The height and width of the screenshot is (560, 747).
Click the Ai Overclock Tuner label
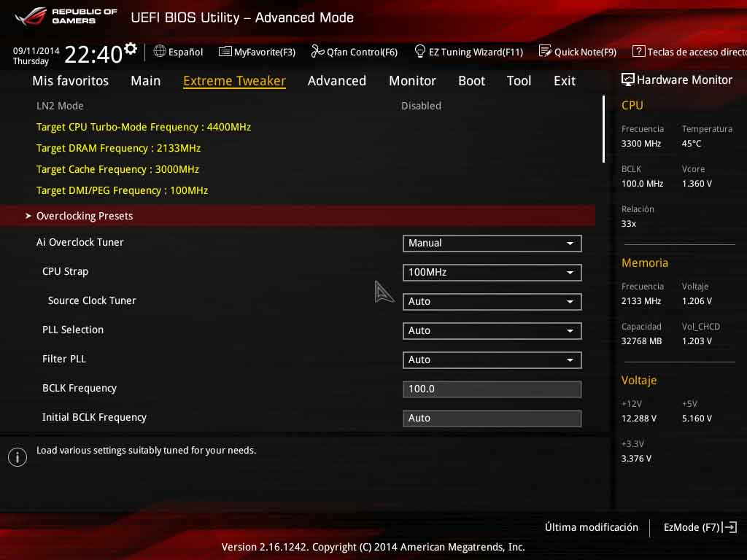[x=80, y=242]
